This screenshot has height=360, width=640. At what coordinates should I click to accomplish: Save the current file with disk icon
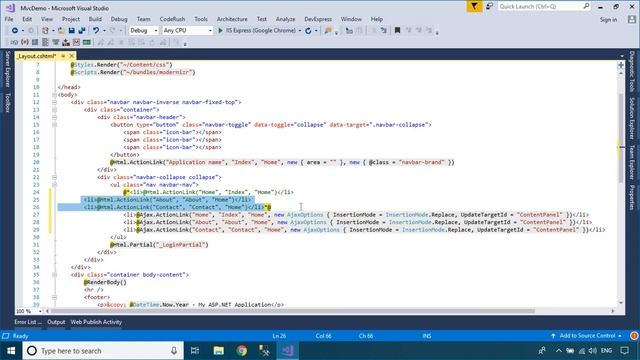tap(71, 31)
